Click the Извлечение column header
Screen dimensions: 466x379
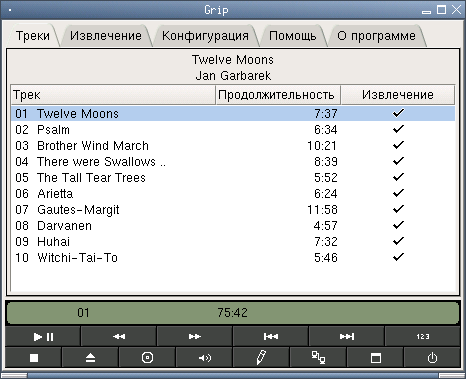click(398, 95)
